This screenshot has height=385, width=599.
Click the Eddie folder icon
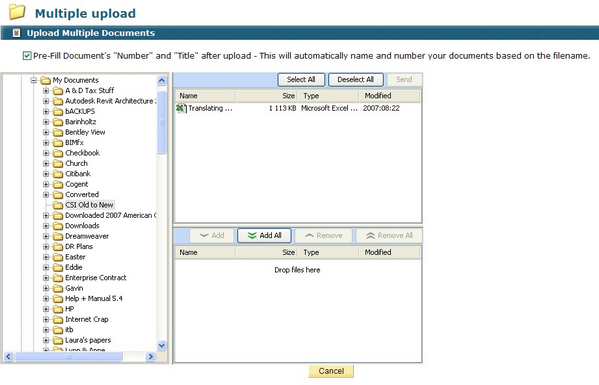click(58, 267)
